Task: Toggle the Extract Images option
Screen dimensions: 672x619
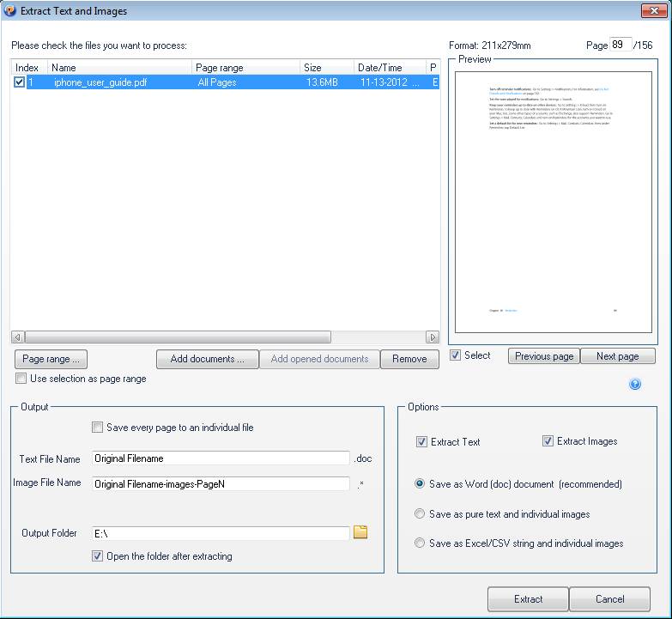Action: pos(548,441)
